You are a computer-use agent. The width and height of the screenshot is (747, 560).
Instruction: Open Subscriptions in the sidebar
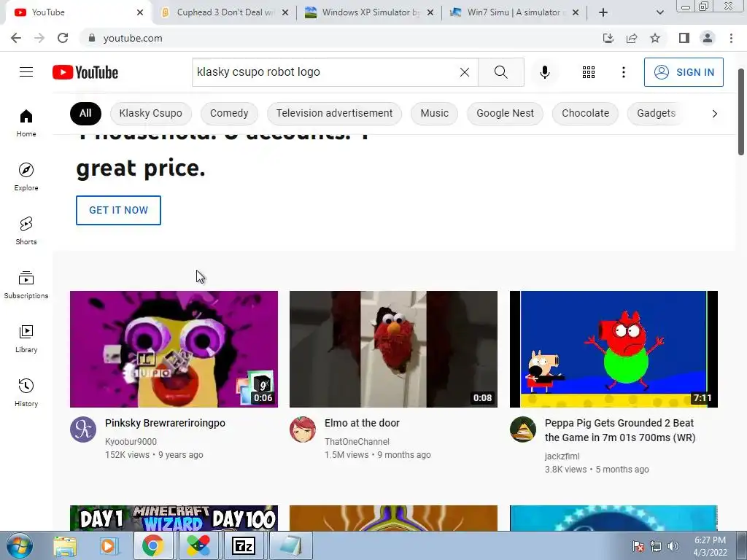[x=26, y=284]
